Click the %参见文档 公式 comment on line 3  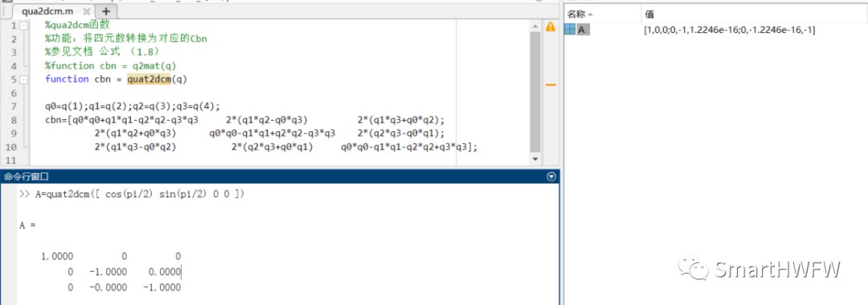(102, 52)
